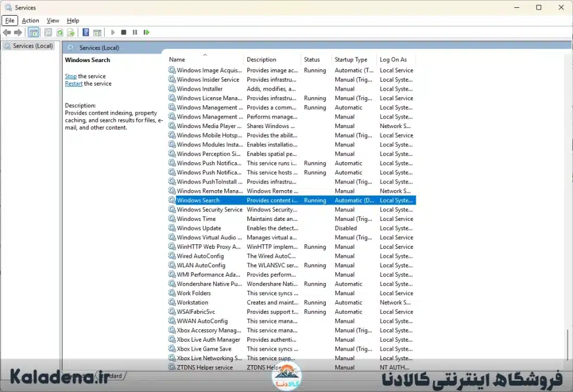Click the Restart Service icon
Image resolution: width=573 pixels, height=392 pixels.
pos(146,32)
